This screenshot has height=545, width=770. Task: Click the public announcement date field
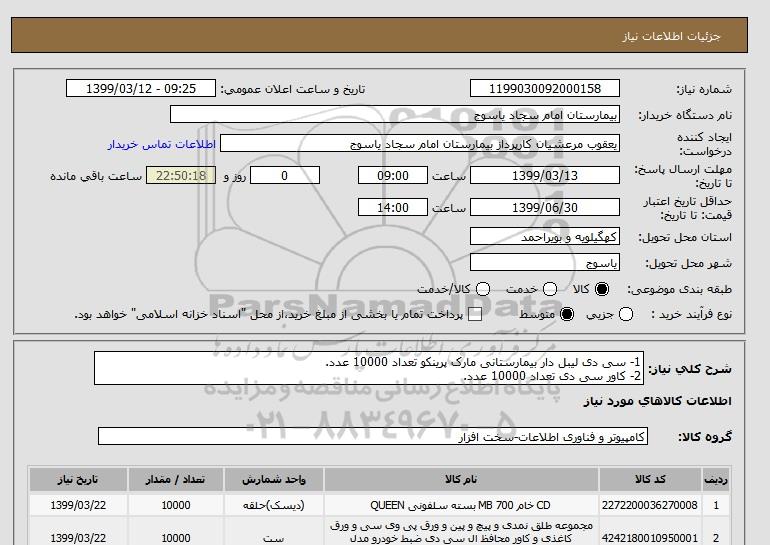pos(141,88)
